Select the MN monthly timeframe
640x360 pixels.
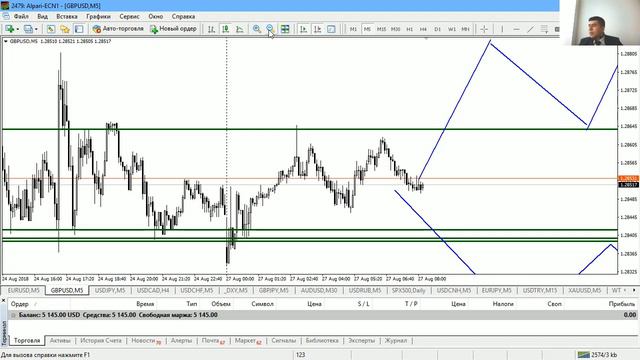(465, 29)
